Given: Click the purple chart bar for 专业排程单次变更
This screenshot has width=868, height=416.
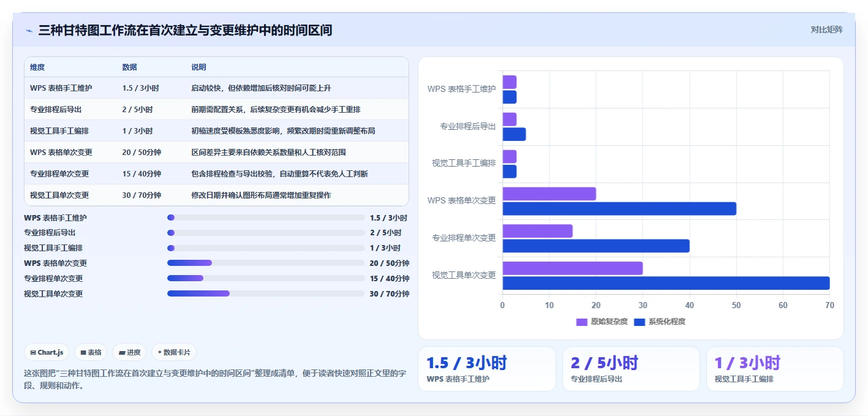Looking at the screenshot, I should 538,231.
